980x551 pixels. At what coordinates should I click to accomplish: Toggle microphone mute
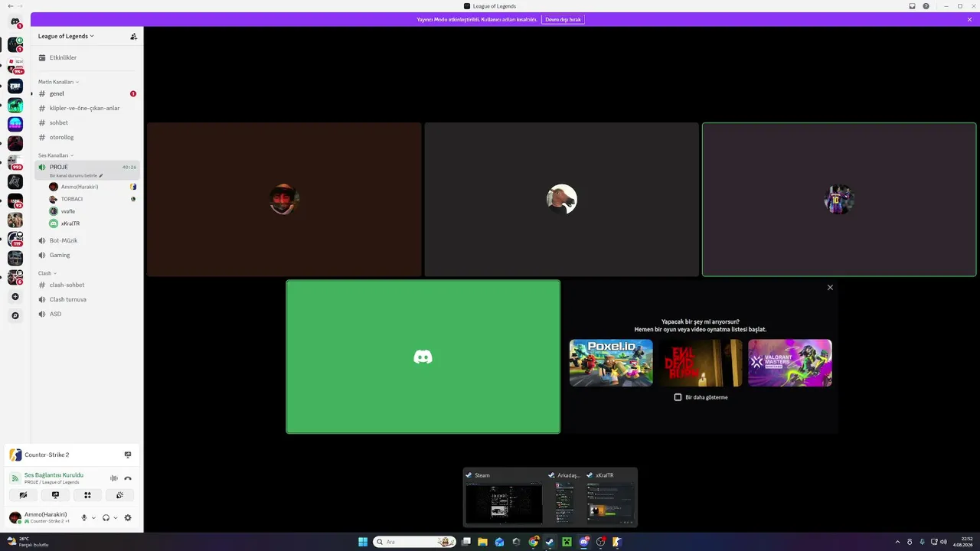coord(84,518)
